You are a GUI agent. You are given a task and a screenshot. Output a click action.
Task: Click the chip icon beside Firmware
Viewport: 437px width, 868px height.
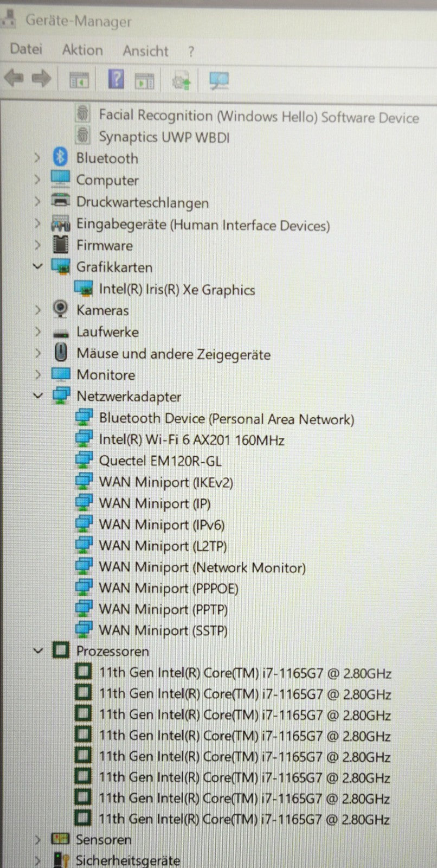coord(60,245)
